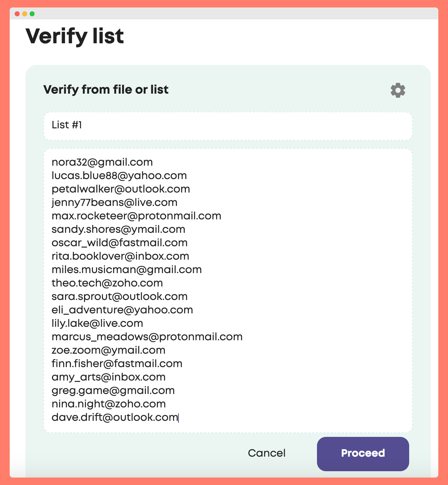
Task: Click the marcus_meadows@protonmail.com entry
Action: 147,337
